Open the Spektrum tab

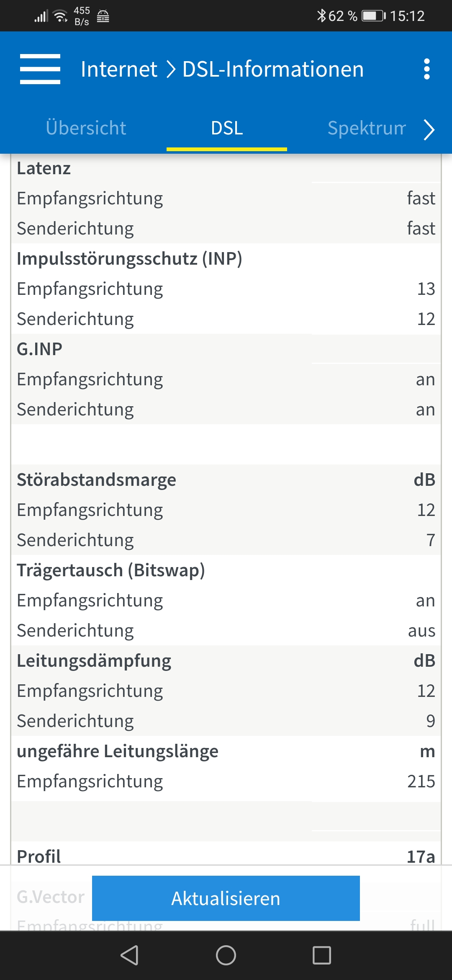367,128
